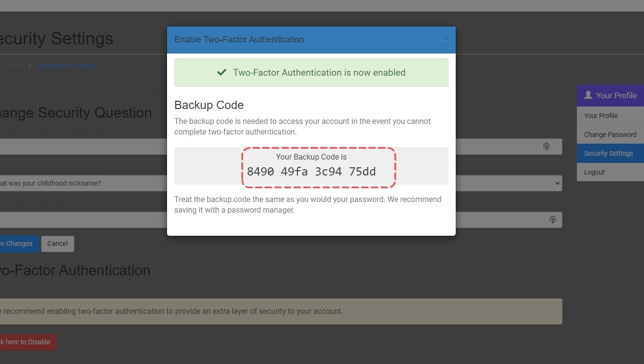
Task: Click the password-manager icon in security answer field
Action: 553,220
